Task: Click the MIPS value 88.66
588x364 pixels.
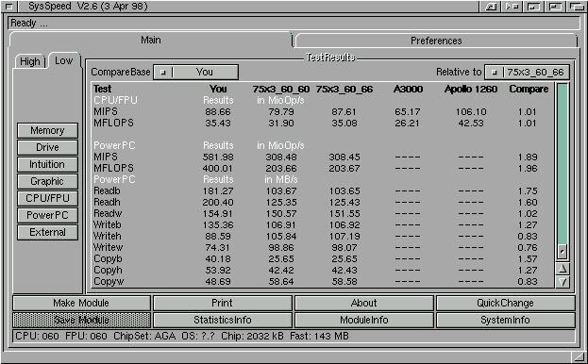Action: point(218,112)
